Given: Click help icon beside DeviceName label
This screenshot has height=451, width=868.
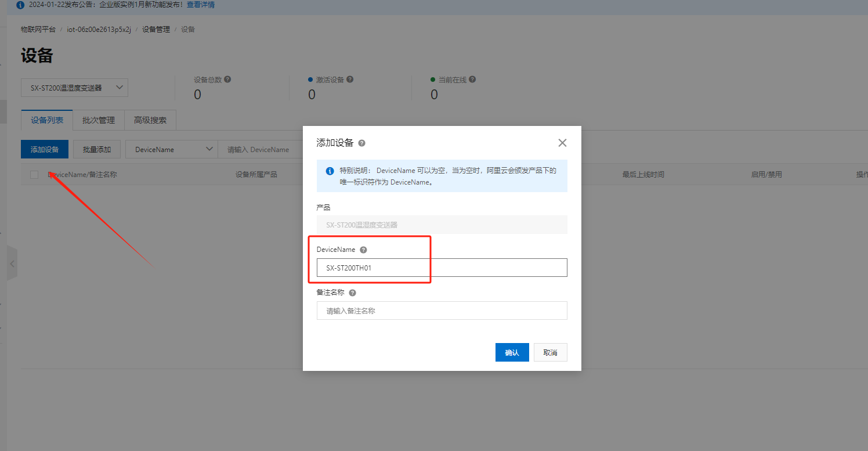Looking at the screenshot, I should coord(363,250).
